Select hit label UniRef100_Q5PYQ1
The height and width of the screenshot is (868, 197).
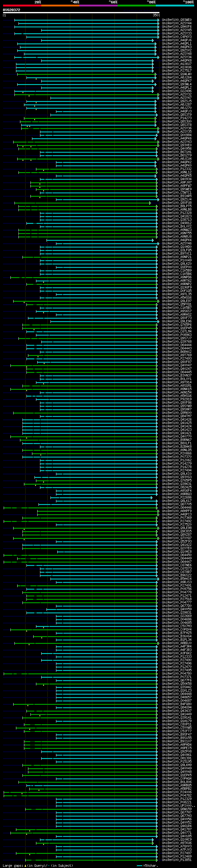click(177, 305)
